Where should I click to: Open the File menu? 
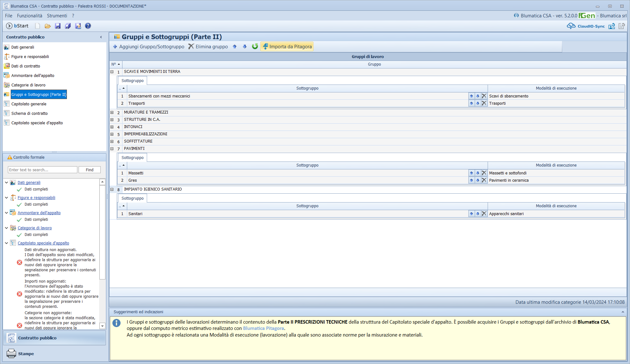tap(9, 16)
